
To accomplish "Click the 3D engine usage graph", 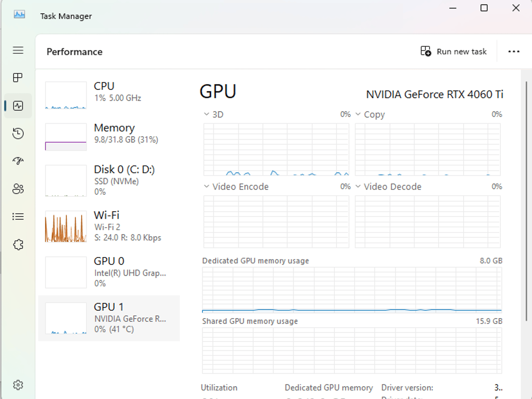I will coord(276,149).
